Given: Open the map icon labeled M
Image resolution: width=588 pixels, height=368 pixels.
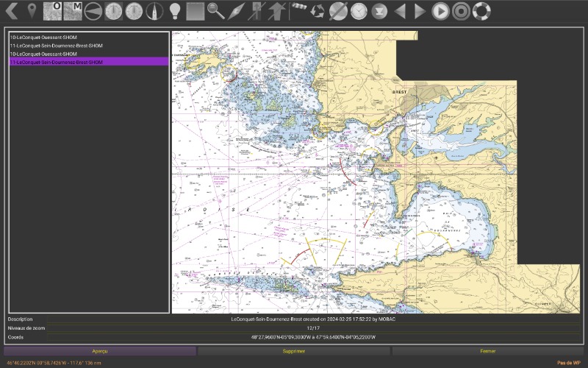Looking at the screenshot, I should 73,11.
